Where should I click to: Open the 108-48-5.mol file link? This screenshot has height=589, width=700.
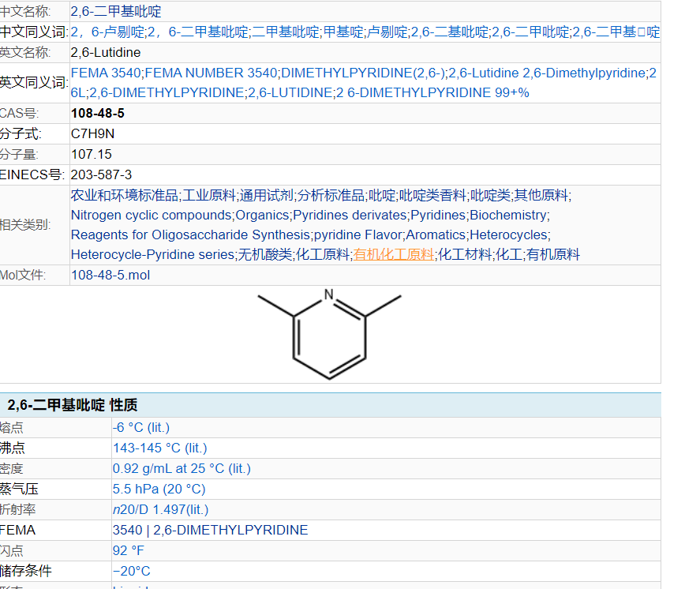(x=110, y=276)
